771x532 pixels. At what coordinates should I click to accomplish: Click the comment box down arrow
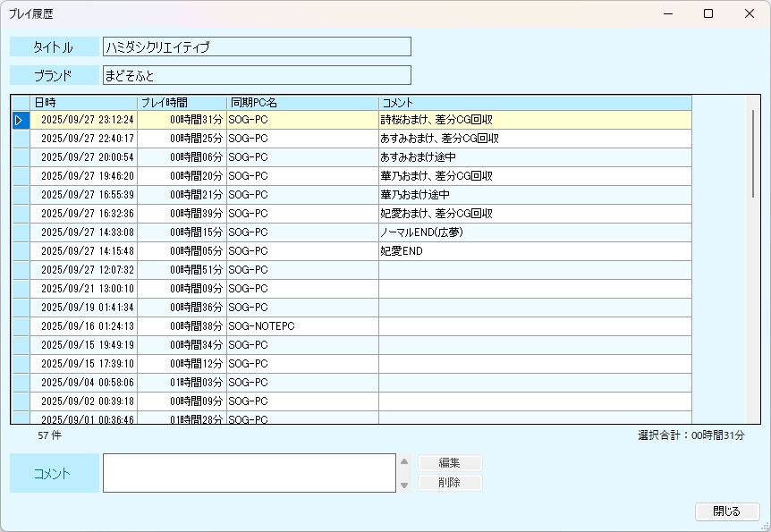tap(404, 485)
